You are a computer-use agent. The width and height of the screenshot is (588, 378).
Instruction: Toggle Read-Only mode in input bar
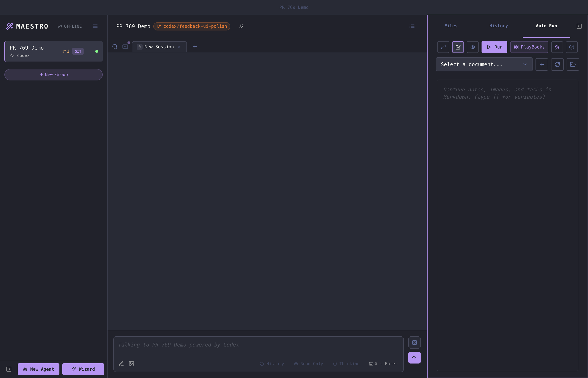pos(308,364)
